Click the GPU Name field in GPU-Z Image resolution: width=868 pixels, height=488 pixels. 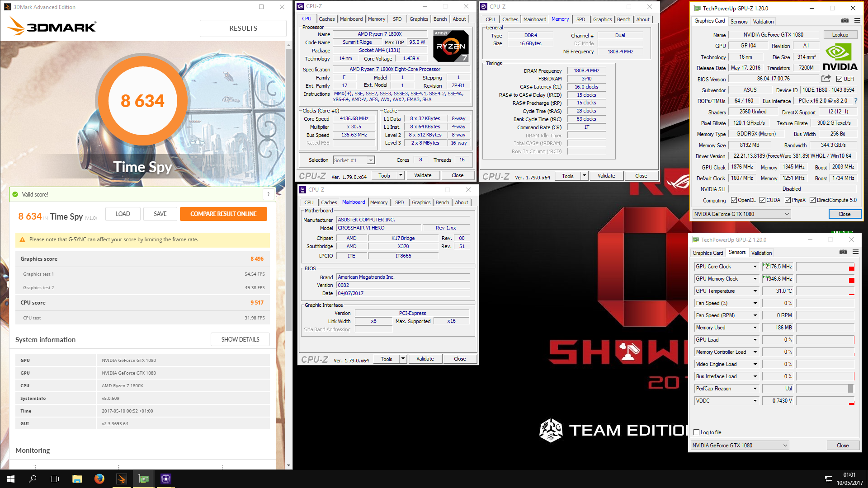click(x=773, y=35)
